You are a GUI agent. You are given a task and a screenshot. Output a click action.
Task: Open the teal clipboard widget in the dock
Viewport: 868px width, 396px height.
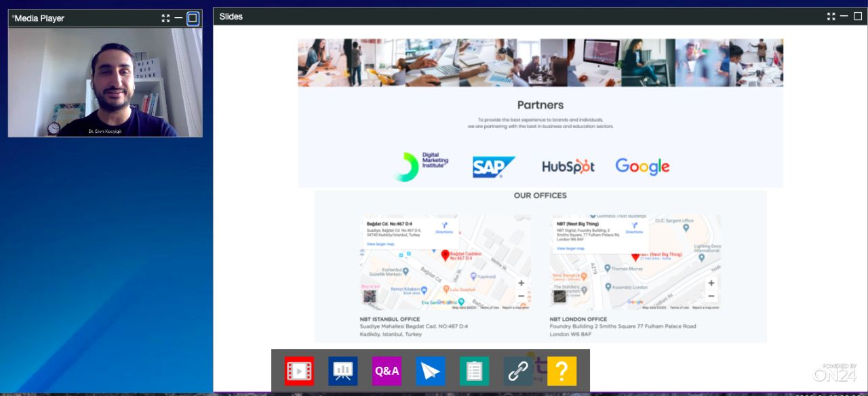474,371
